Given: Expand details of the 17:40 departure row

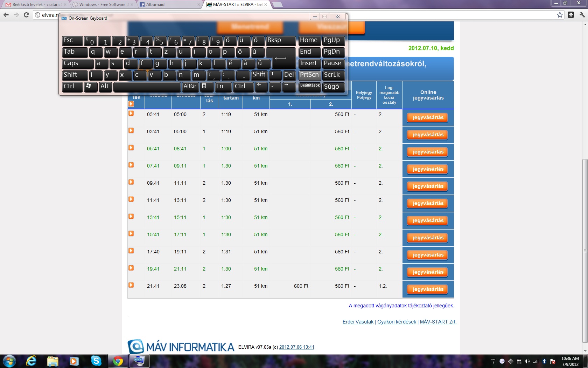Looking at the screenshot, I should coord(131,251).
